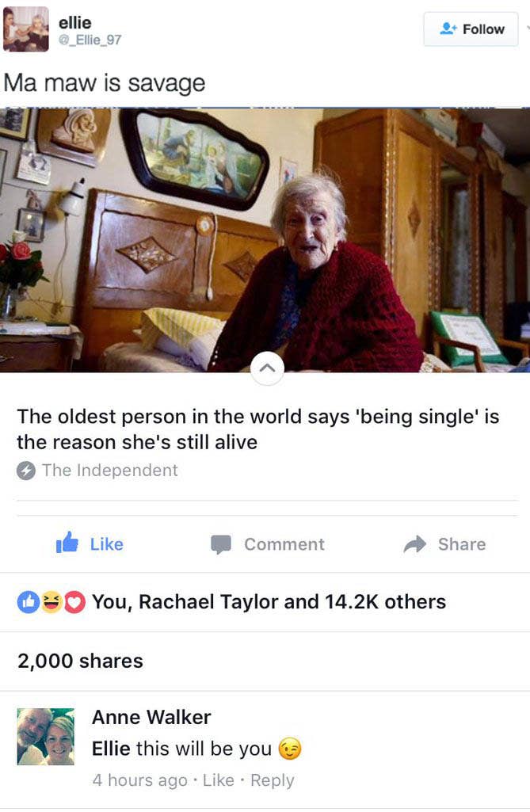
Task: Click the Instant Article lightning bolt icon
Action: point(26,471)
